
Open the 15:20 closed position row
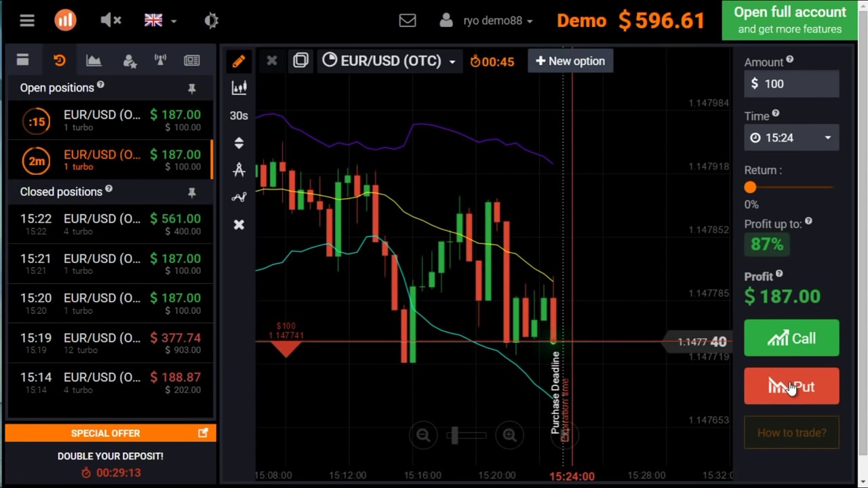click(x=111, y=303)
